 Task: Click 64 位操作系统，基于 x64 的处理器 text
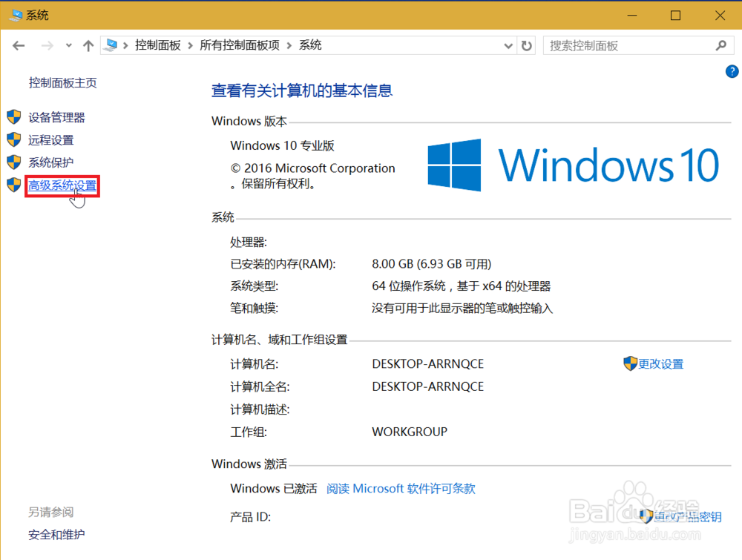pyautogui.click(x=462, y=286)
